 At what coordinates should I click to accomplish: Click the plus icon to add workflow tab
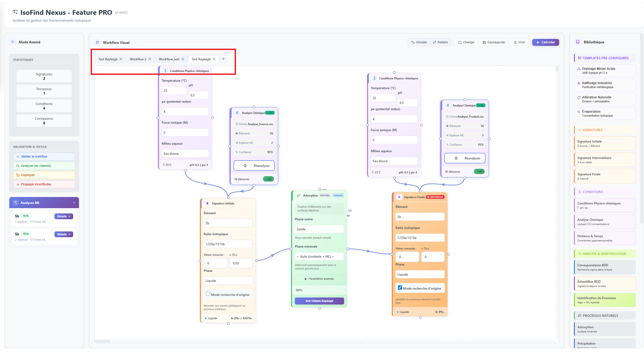(x=223, y=59)
